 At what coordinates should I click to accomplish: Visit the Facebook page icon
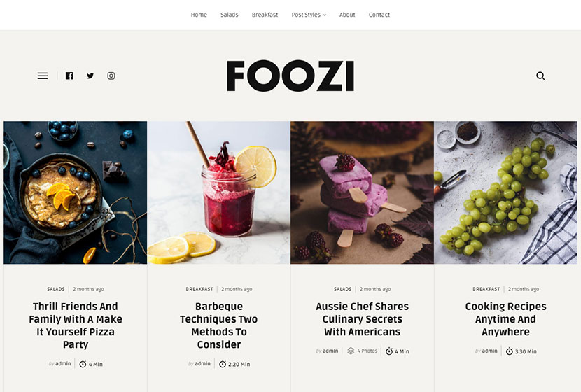coord(69,76)
